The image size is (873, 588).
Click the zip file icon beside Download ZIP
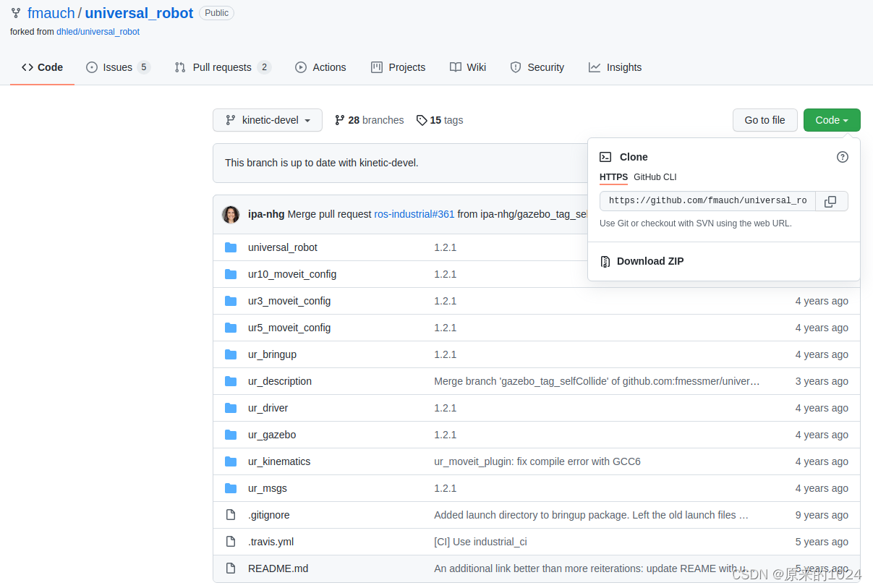(605, 261)
